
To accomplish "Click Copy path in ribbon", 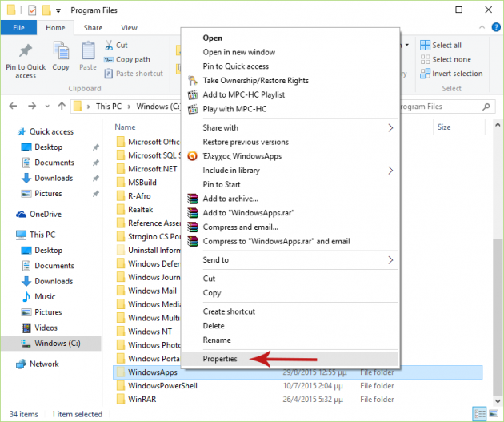I will [127, 59].
